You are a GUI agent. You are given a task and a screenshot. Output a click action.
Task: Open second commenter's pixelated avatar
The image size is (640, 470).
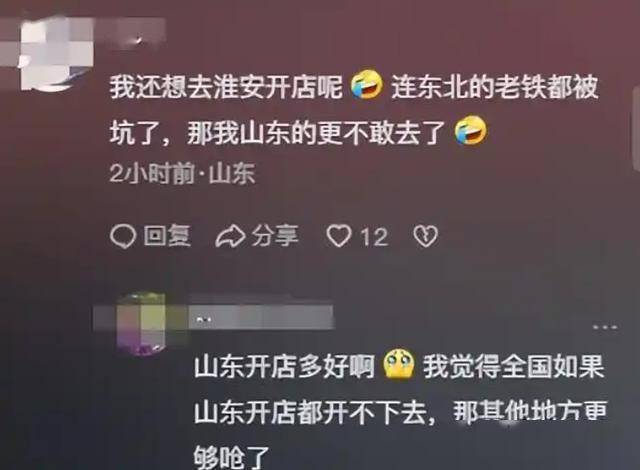pos(141,324)
